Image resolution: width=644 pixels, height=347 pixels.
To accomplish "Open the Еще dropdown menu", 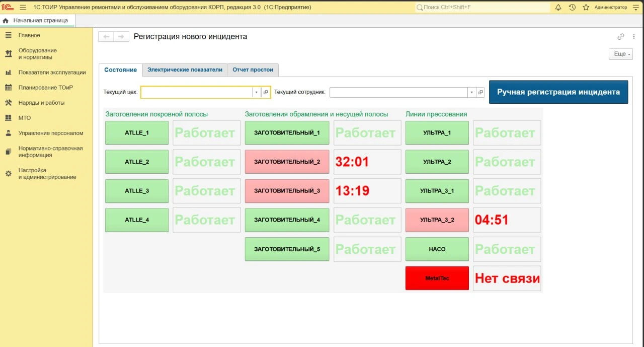I will point(621,54).
